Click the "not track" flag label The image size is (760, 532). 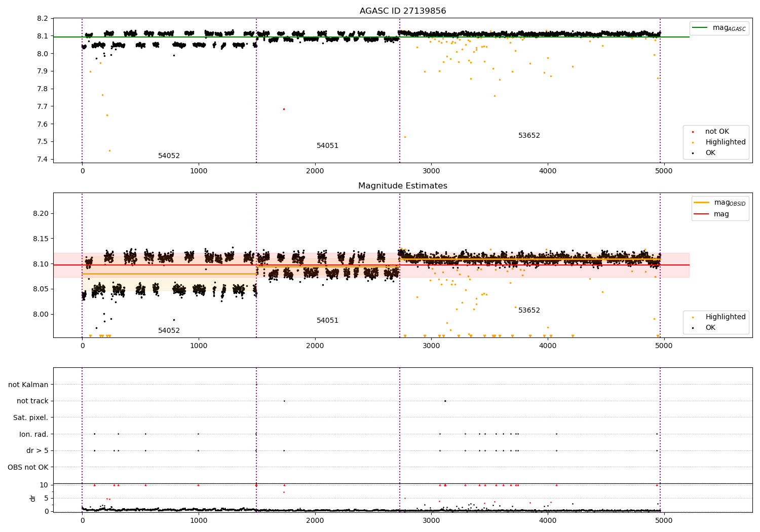tap(32, 401)
